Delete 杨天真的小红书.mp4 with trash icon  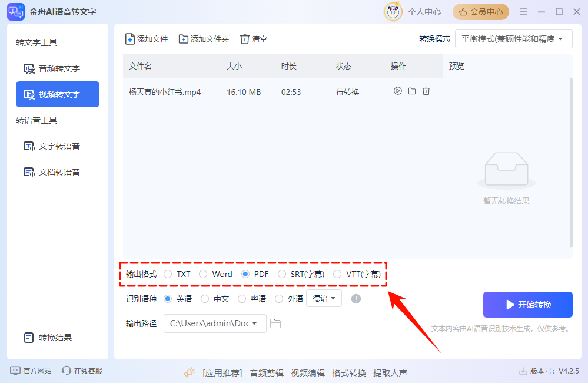[x=425, y=91]
